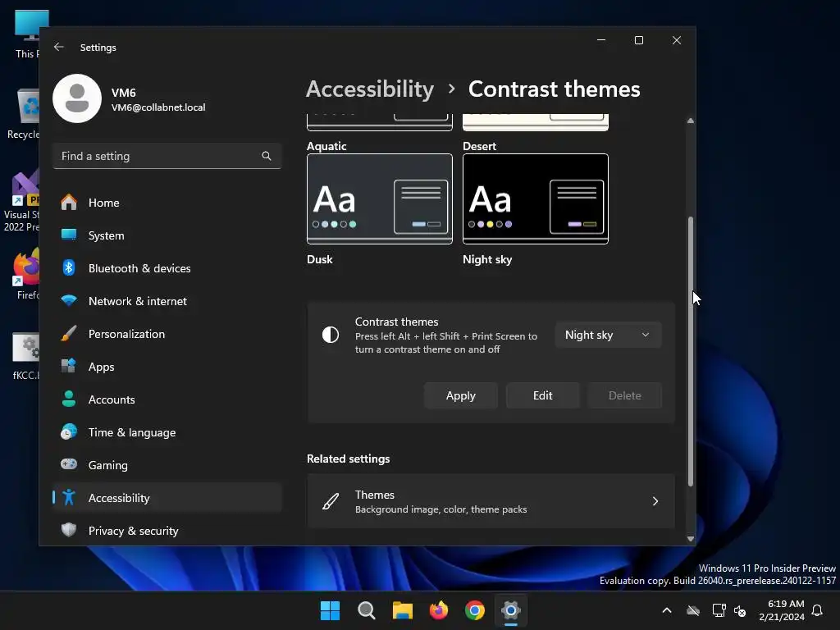This screenshot has height=630, width=840.
Task: Click the Aquatic theme preview
Action: pyautogui.click(x=380, y=122)
